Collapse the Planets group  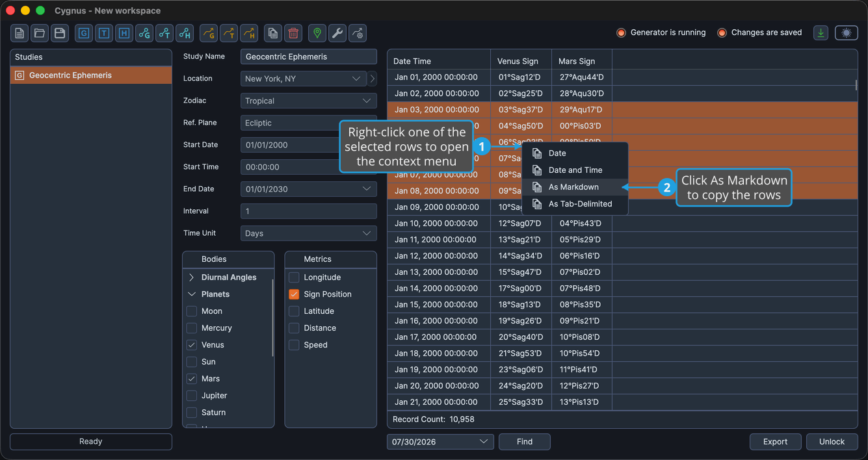192,294
